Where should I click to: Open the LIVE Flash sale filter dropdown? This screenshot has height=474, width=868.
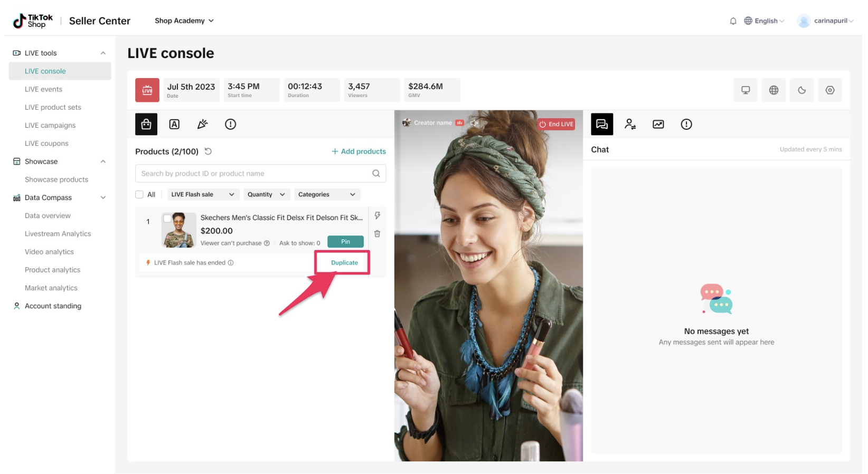(203, 195)
